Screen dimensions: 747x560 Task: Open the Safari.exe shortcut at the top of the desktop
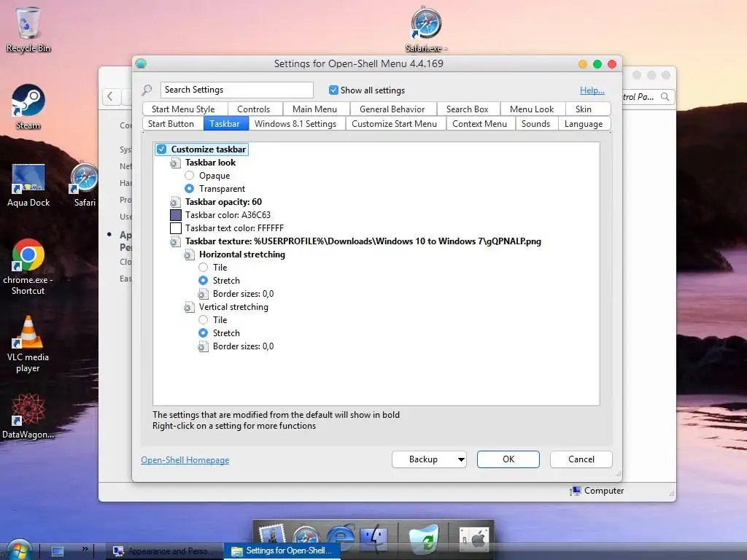click(x=426, y=29)
